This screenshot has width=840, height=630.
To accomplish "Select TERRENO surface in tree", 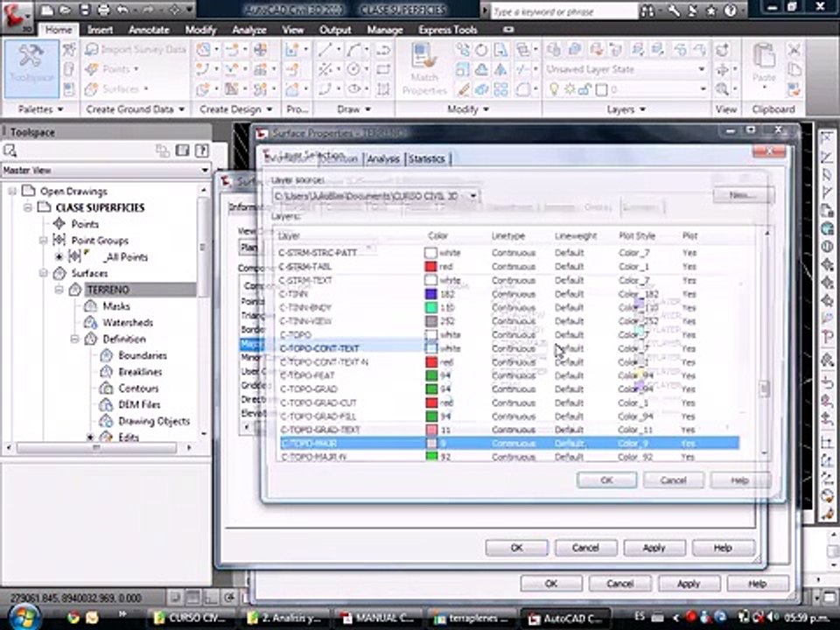I will [108, 290].
